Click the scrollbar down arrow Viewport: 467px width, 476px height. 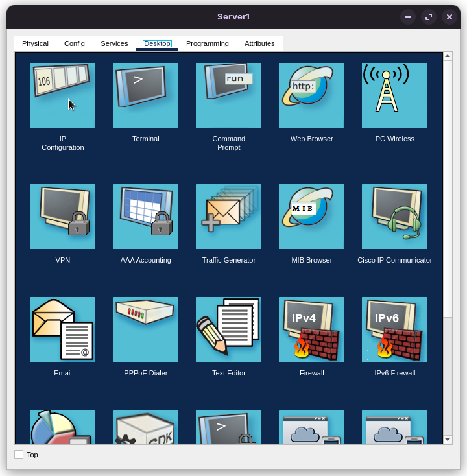point(448,440)
